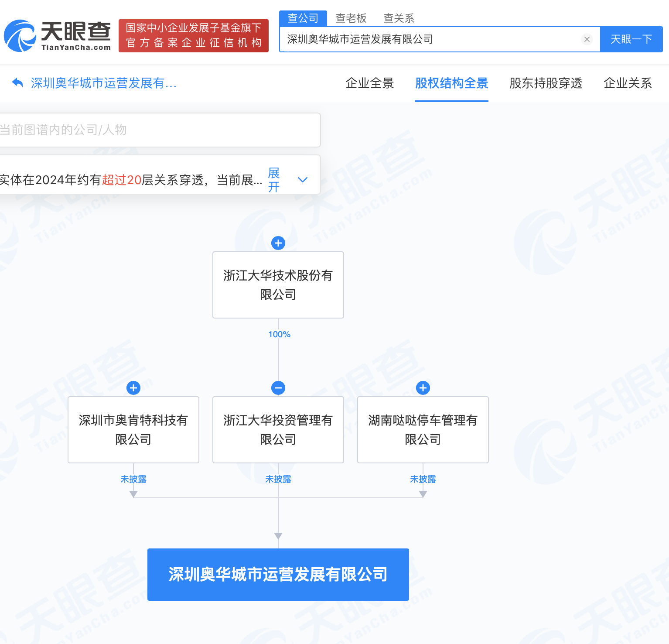This screenshot has width=669, height=644.
Task: Click the 100% shareholding label
Action: [x=279, y=334]
